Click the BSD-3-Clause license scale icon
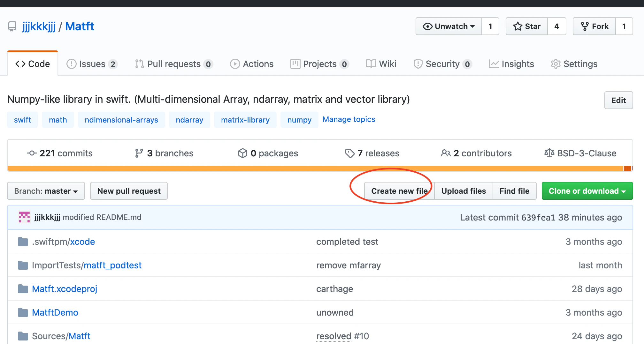Viewport: 644px width, 344px height. coord(549,153)
